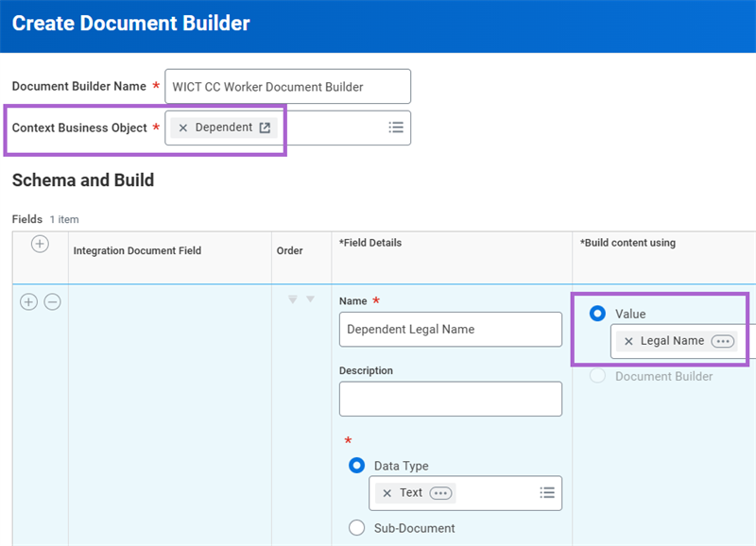
Task: Add a row below the Dependent Legal Name row
Action: coord(28,302)
